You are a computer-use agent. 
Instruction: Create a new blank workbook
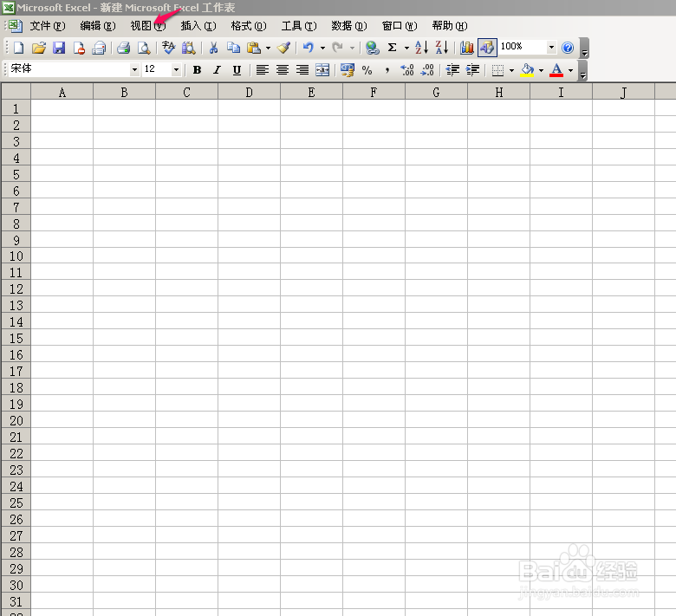(x=18, y=48)
